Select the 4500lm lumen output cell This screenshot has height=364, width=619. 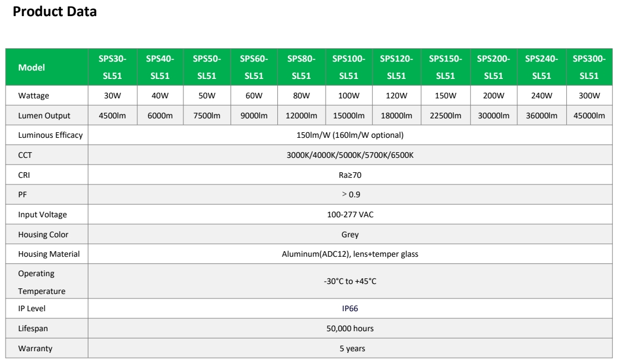tap(112, 115)
